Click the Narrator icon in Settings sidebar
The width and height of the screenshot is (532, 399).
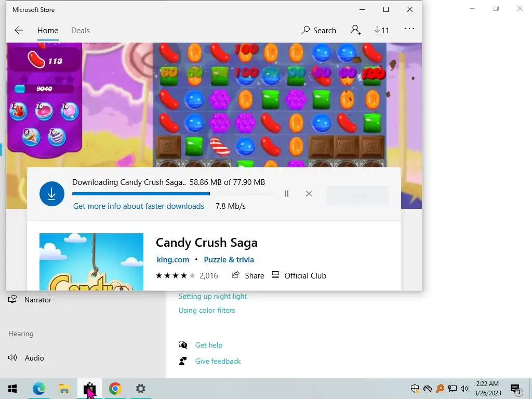(12, 299)
